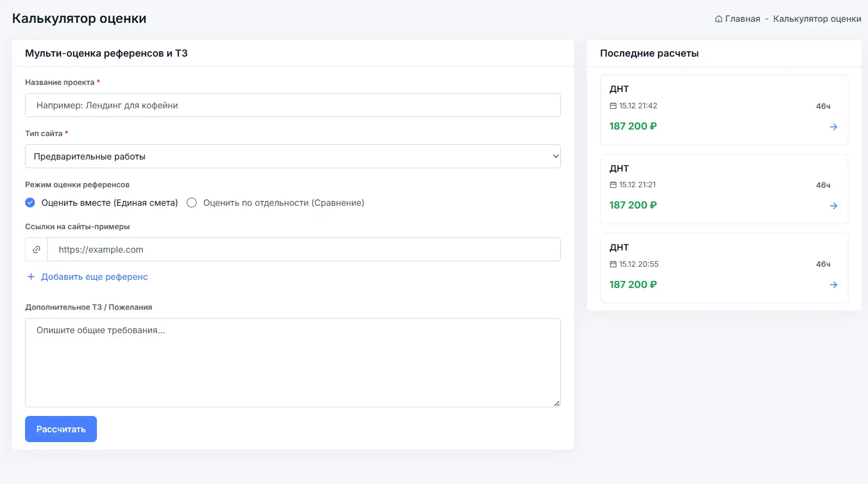Open the 21:21 calculation via arrow icon

(833, 206)
